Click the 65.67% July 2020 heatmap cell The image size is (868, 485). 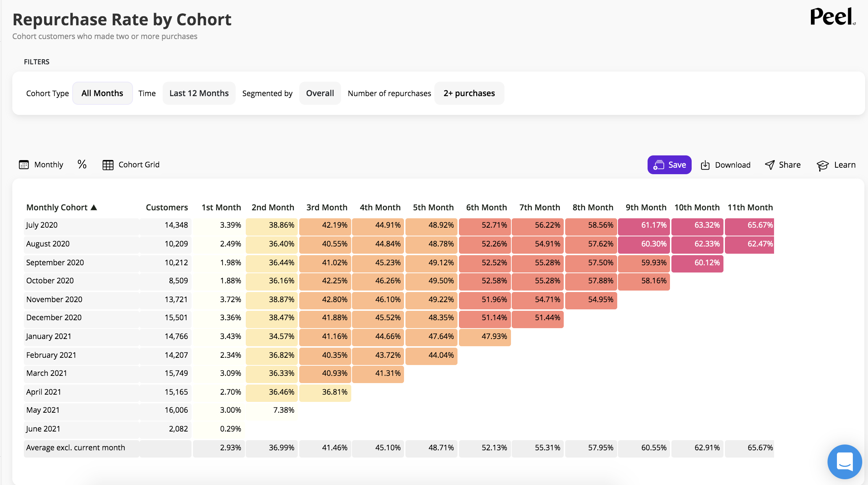pyautogui.click(x=749, y=225)
